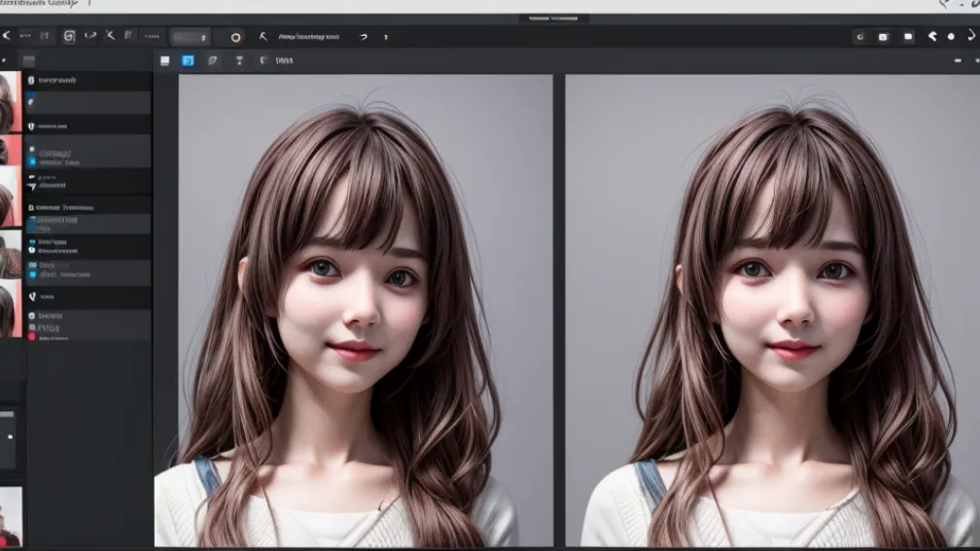Open the dark dropdown field in the top toolbar

click(190, 37)
